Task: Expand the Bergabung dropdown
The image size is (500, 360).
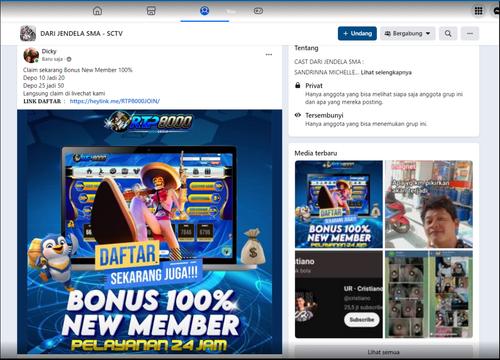Action: point(408,33)
